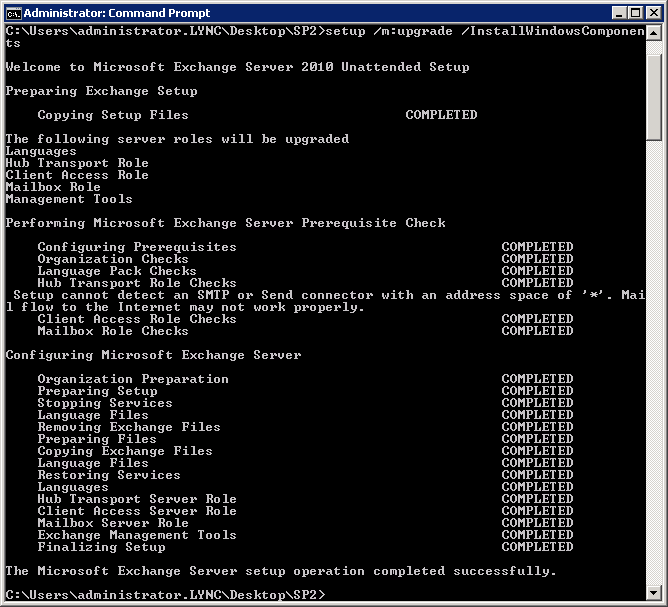
Task: Click the Stopping Services line
Action: [x=105, y=403]
